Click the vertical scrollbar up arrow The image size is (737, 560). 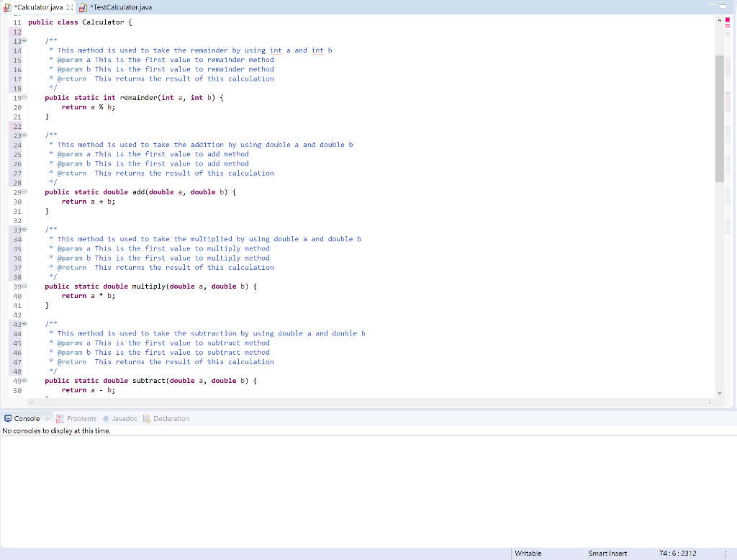tap(719, 20)
